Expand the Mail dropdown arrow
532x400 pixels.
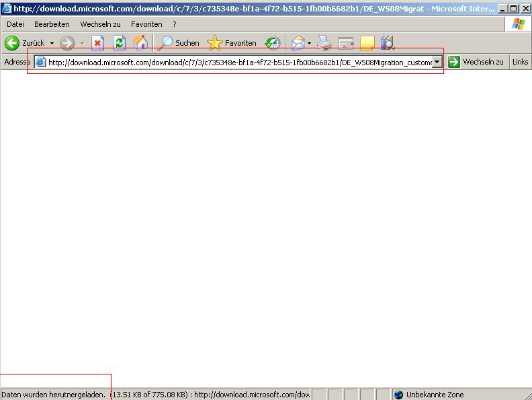[x=309, y=43]
